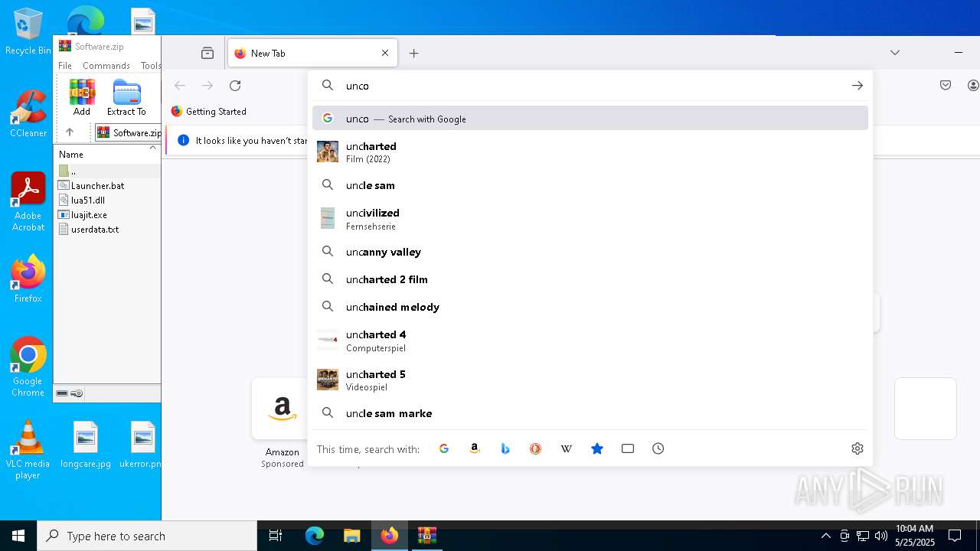Select the New Tab browser tab
Screen dimensions: 980x551
(312, 53)
